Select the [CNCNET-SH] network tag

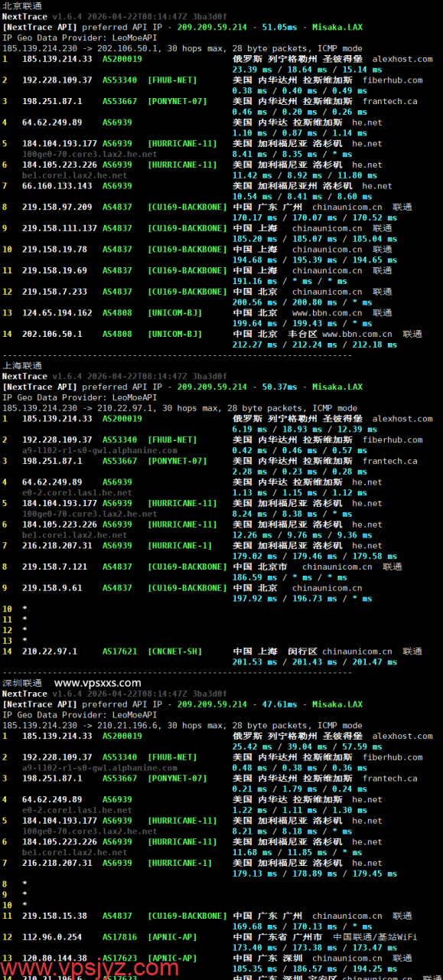pyautogui.click(x=175, y=652)
